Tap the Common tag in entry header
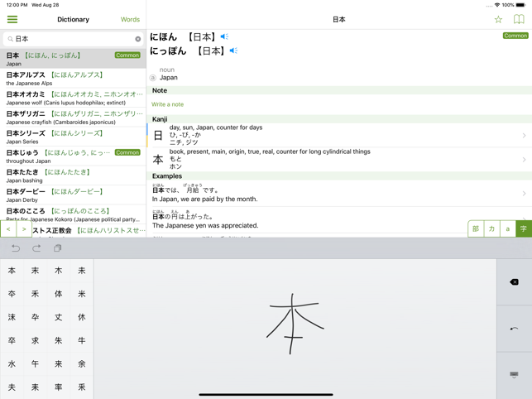This screenshot has width=532, height=399. (x=515, y=36)
